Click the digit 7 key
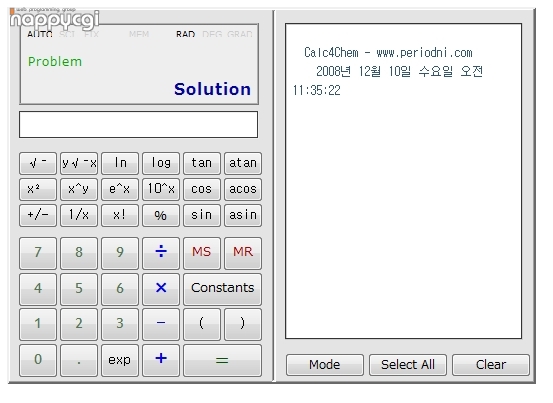Screen dimensions: 553x403 pos(38,253)
